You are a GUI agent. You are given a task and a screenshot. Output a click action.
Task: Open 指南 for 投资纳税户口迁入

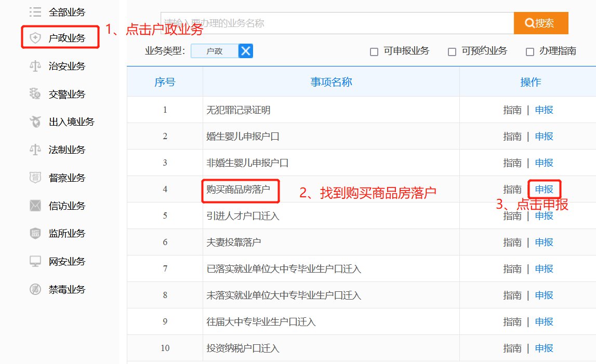(512, 348)
